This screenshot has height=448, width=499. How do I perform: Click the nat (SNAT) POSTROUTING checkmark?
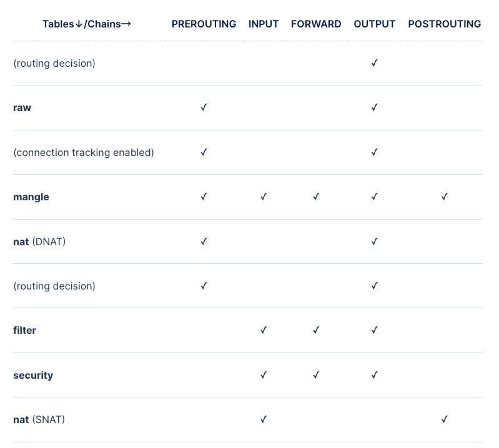(444, 419)
